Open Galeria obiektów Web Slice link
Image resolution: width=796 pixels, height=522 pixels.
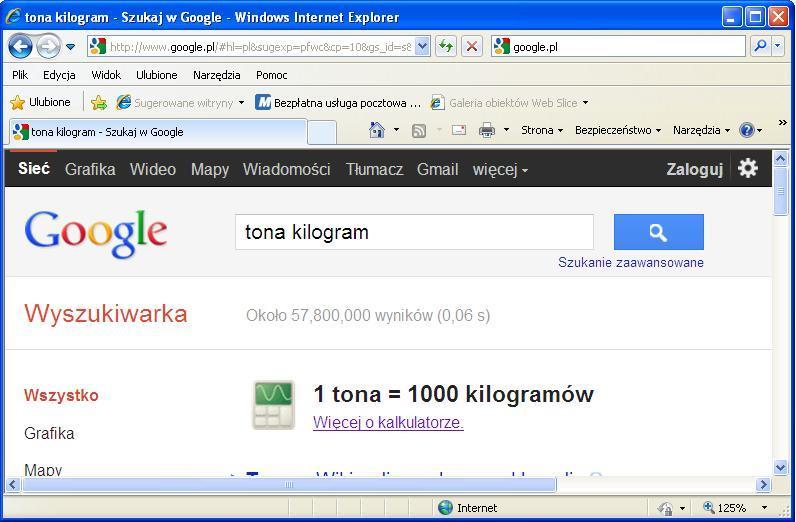click(x=505, y=103)
